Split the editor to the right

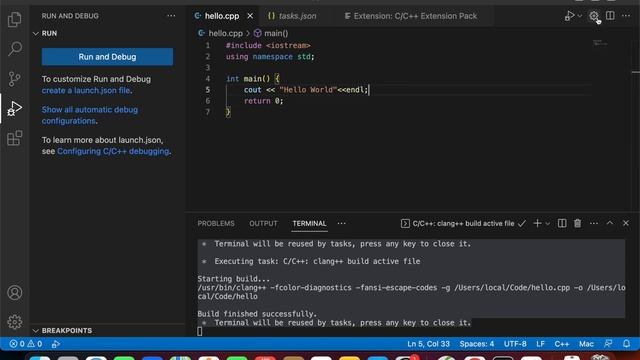click(x=610, y=16)
